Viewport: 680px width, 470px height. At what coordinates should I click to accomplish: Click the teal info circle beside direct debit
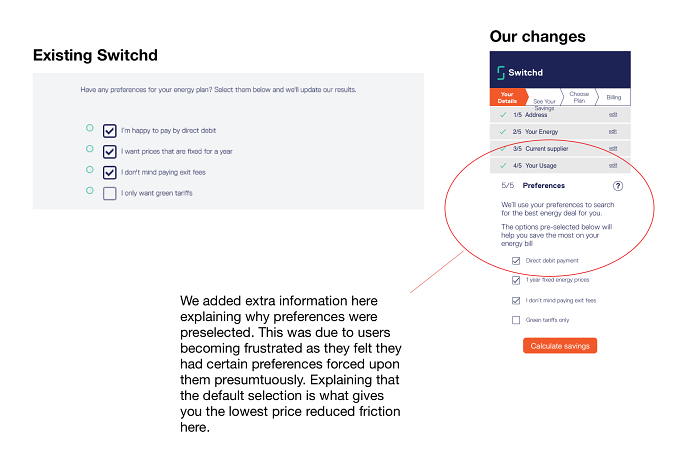click(x=90, y=128)
